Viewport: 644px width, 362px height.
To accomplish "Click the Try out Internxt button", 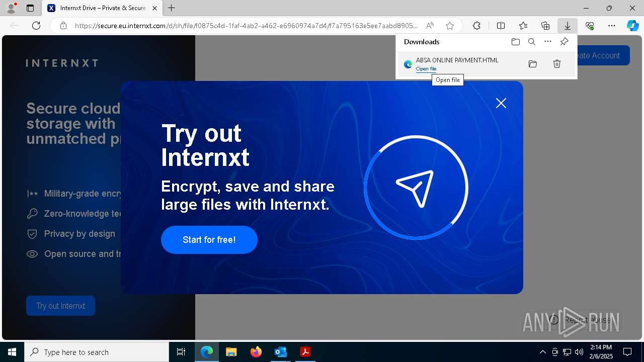I will point(60,306).
